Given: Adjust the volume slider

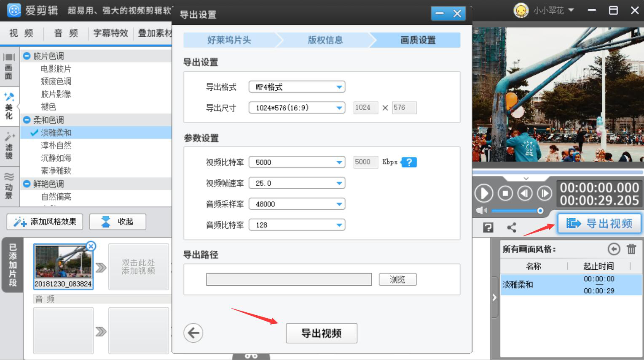Looking at the screenshot, I should point(517,211).
